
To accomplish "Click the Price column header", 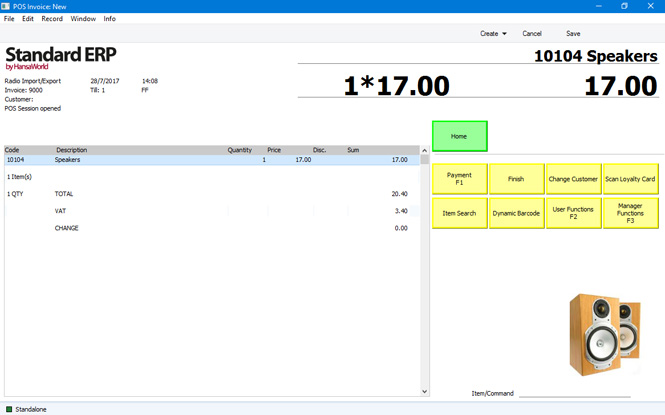I will point(274,150).
